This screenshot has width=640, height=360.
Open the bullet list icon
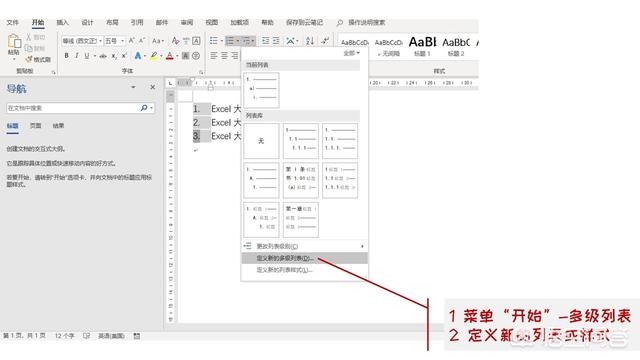[214, 40]
